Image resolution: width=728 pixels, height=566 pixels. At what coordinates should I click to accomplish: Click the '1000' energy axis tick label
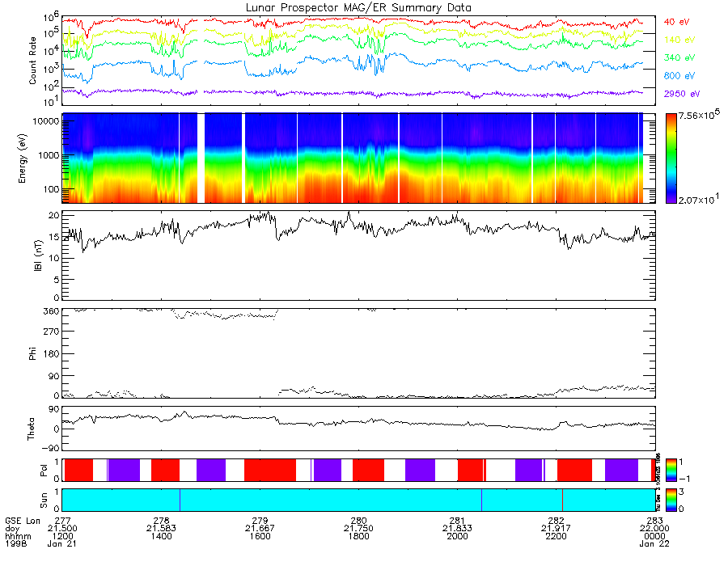coord(49,155)
